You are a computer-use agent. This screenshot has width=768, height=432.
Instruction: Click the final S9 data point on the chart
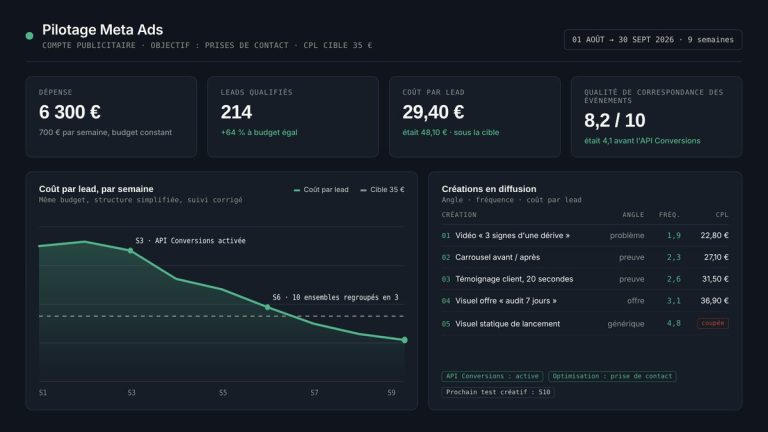(405, 340)
